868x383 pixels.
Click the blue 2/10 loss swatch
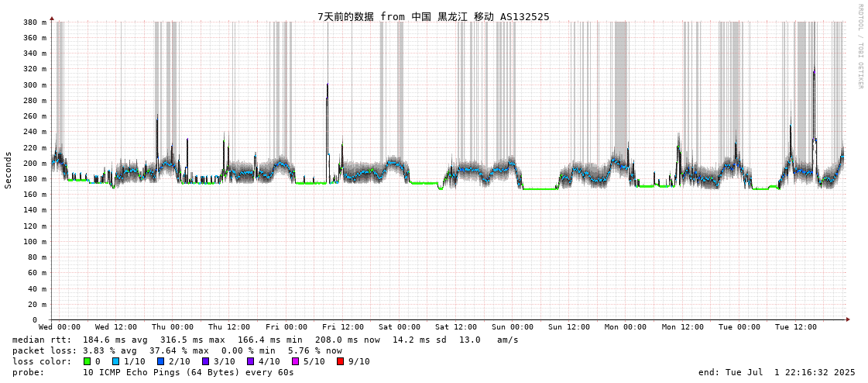point(160,361)
